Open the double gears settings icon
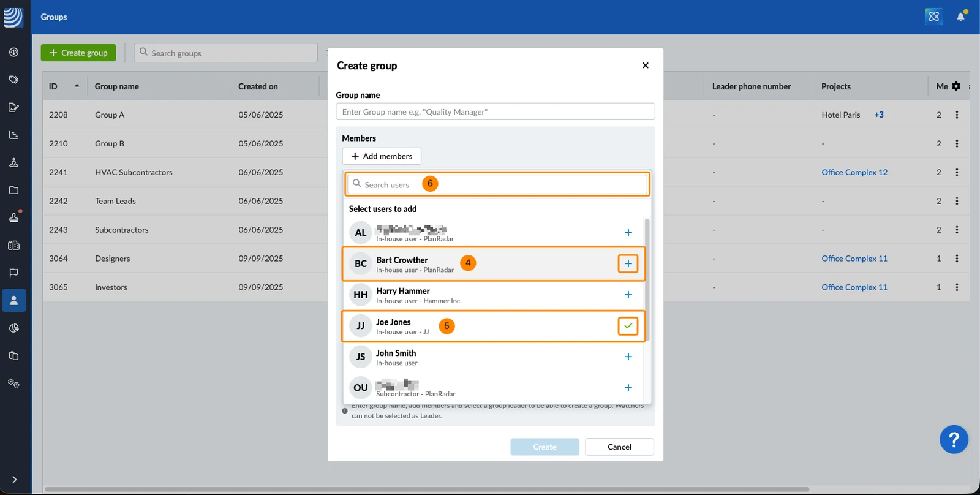Screen dimensions: 980x495 point(13,384)
